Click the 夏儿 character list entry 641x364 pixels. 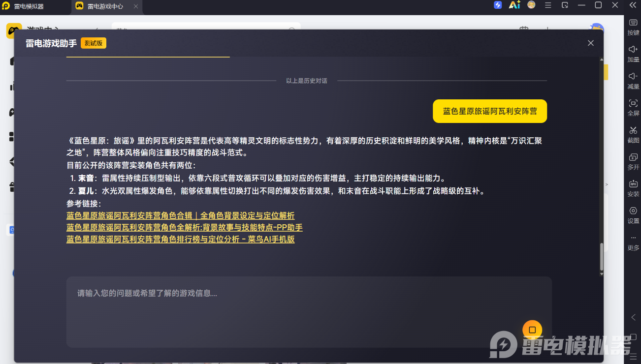point(277,191)
